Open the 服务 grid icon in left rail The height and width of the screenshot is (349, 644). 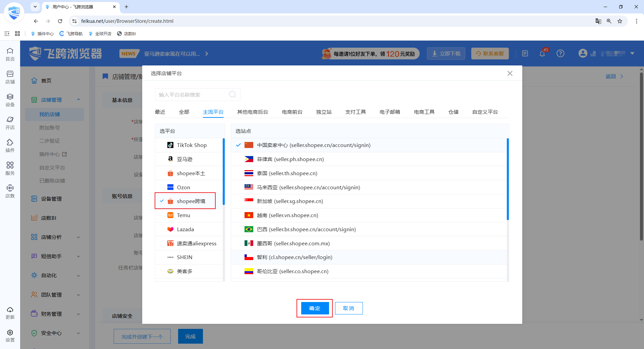10,168
